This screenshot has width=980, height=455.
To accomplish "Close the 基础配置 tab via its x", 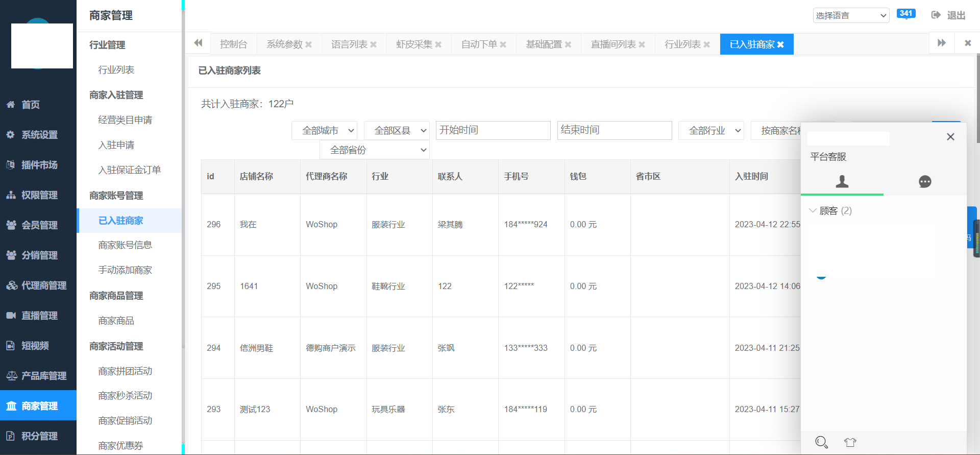I will click(568, 45).
